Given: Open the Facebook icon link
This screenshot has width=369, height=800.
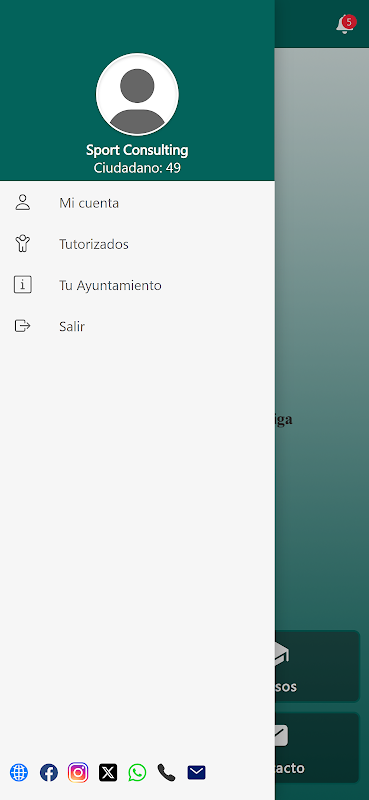Looking at the screenshot, I should click(49, 772).
